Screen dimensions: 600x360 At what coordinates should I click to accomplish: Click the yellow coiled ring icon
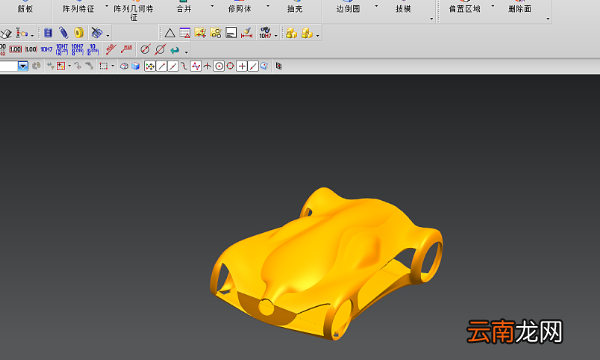click(79, 33)
